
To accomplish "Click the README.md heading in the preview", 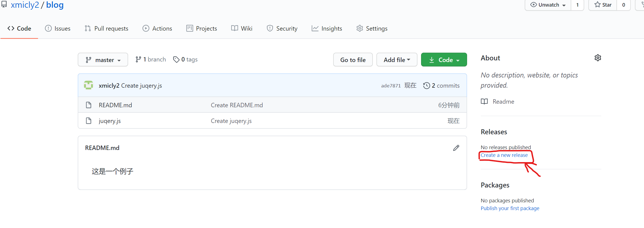I will coord(102,148).
